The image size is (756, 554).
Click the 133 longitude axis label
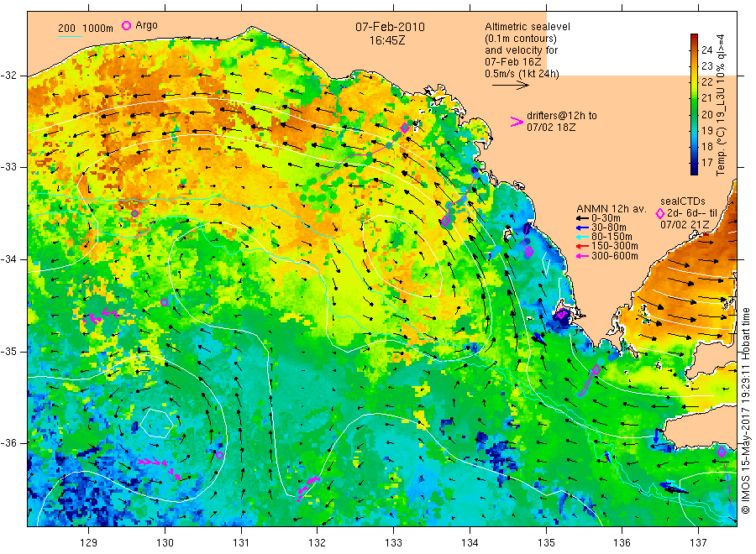pos(393,543)
